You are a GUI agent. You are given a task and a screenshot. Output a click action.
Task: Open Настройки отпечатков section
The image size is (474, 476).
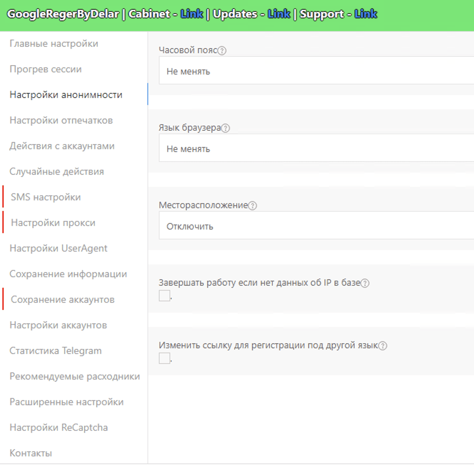61,120
